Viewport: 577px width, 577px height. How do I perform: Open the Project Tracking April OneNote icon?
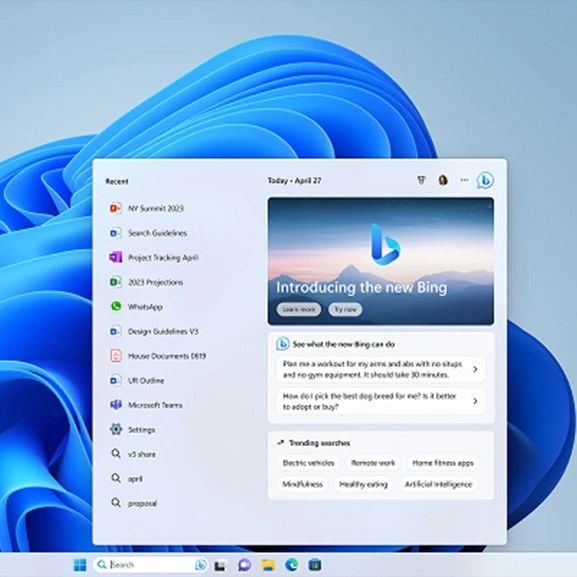tap(116, 257)
